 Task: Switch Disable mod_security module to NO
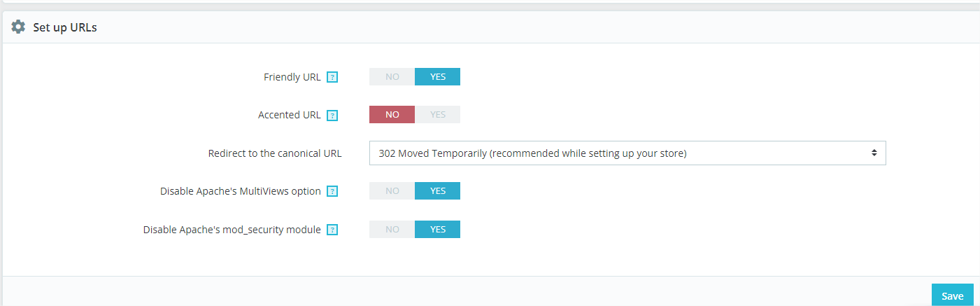pos(392,229)
